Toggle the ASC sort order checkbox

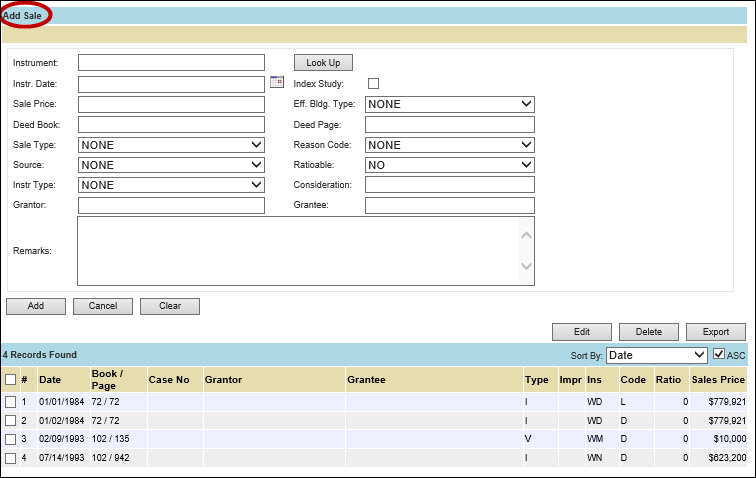click(x=719, y=354)
